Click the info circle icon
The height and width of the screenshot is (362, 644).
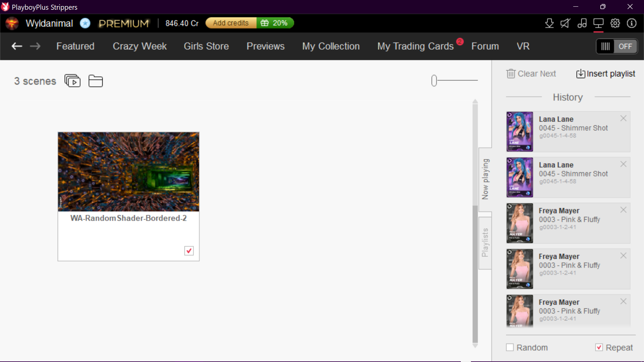[632, 23]
